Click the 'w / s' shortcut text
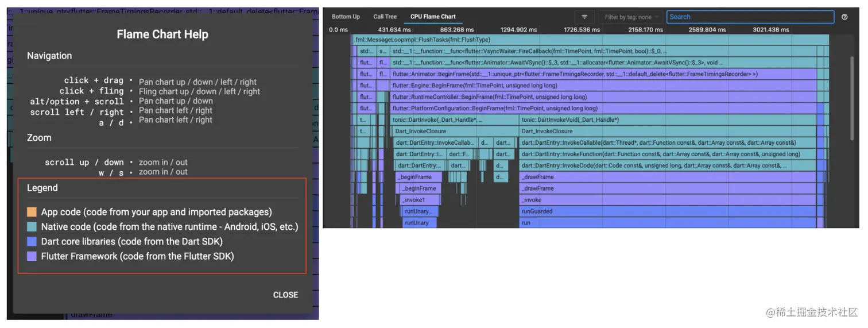 pos(111,173)
